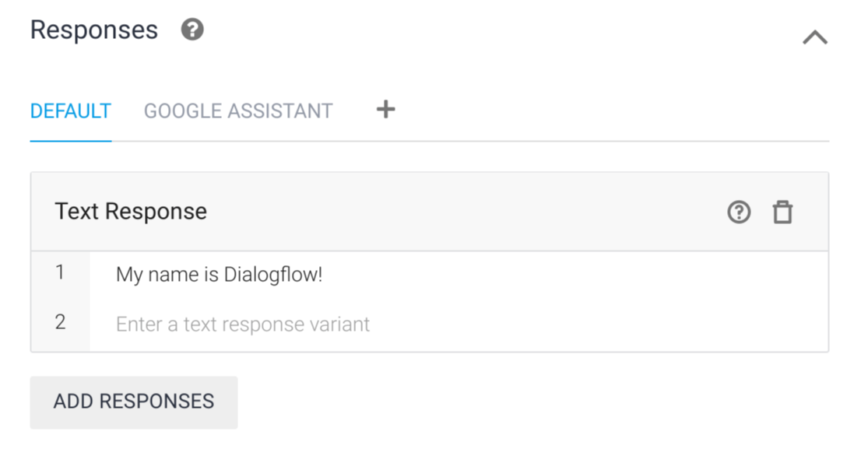Click the plus icon to add response platform
Screen dimensions: 868x449
(x=385, y=110)
